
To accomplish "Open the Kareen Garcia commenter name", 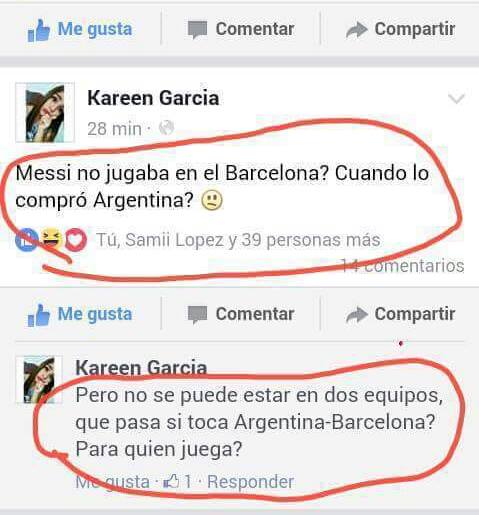I will [141, 368].
